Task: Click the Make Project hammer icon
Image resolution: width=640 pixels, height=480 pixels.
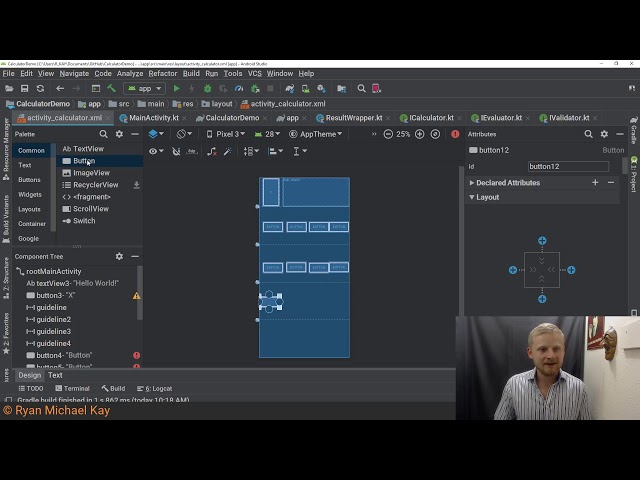Action: click(x=111, y=88)
